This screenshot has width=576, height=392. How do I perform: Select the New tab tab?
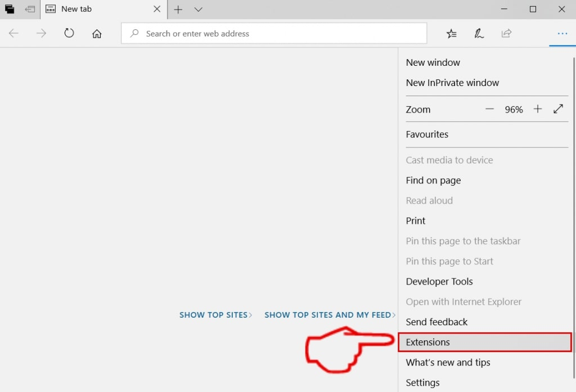tap(103, 9)
